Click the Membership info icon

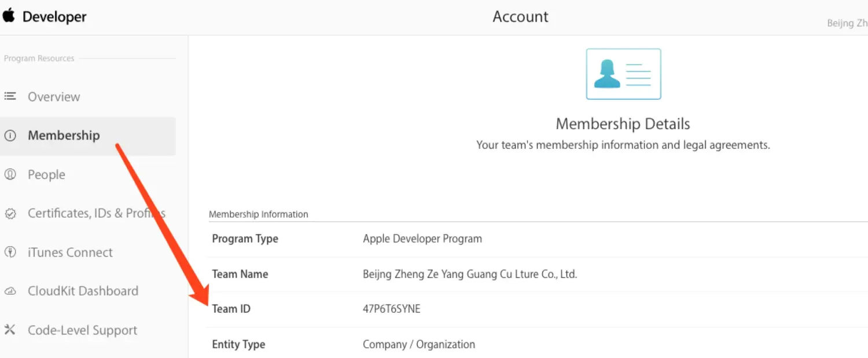point(10,136)
